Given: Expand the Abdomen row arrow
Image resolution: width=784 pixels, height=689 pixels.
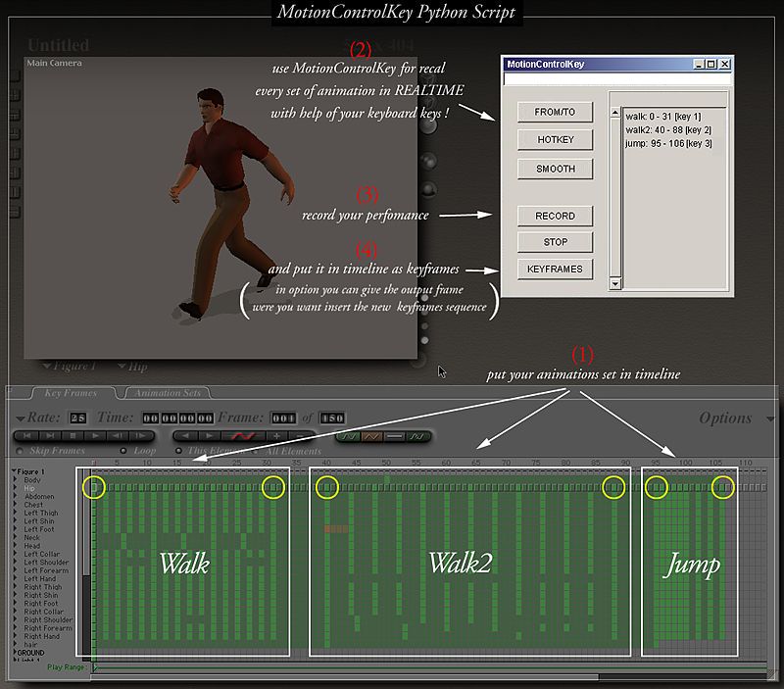Looking at the screenshot, I should 16,497.
